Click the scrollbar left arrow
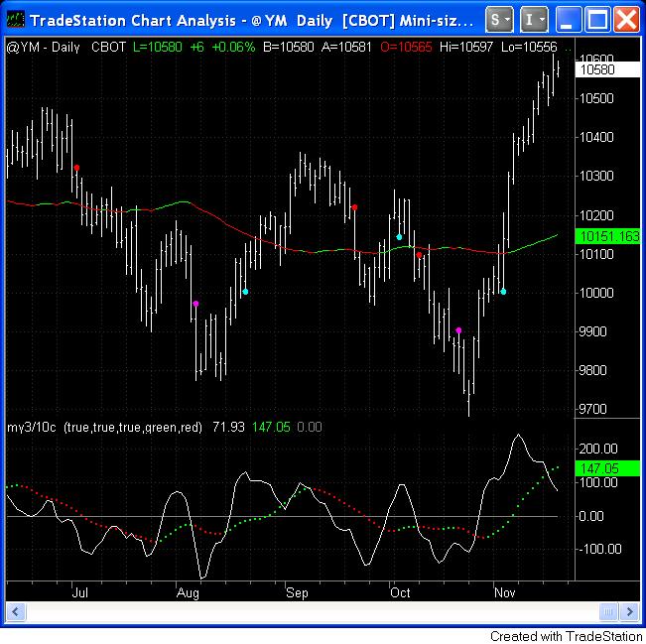The width and height of the screenshot is (646, 644). (16, 611)
